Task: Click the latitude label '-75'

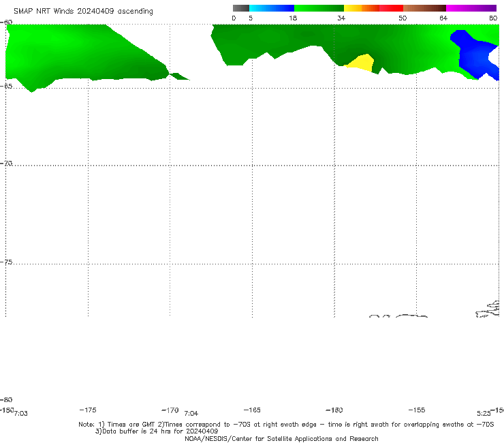Action: click(6, 262)
